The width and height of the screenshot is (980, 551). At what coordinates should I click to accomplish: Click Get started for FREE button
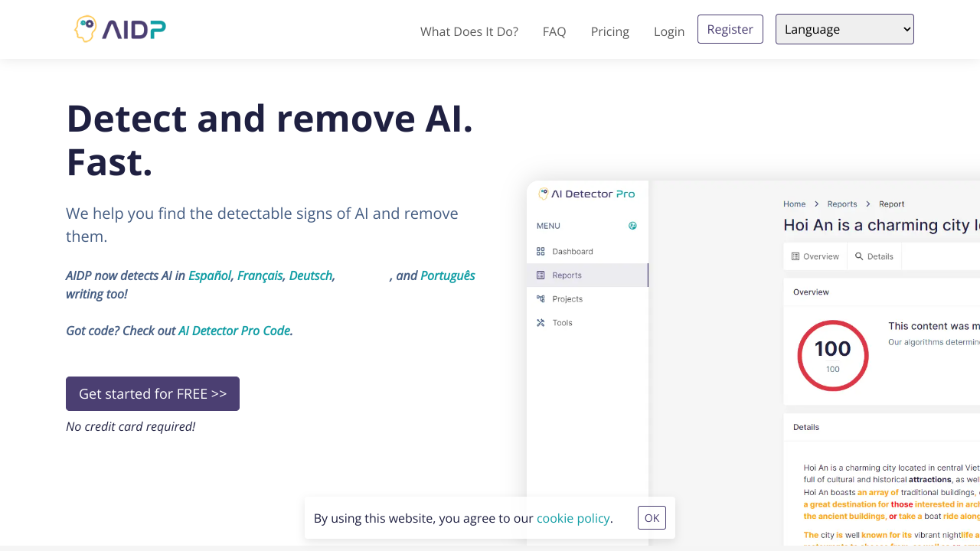(152, 393)
